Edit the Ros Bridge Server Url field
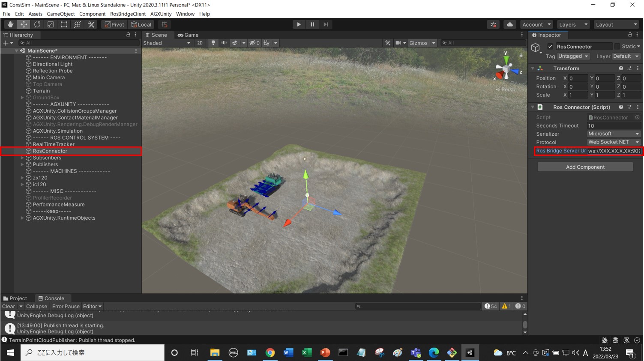This screenshot has height=361, width=644. click(614, 151)
